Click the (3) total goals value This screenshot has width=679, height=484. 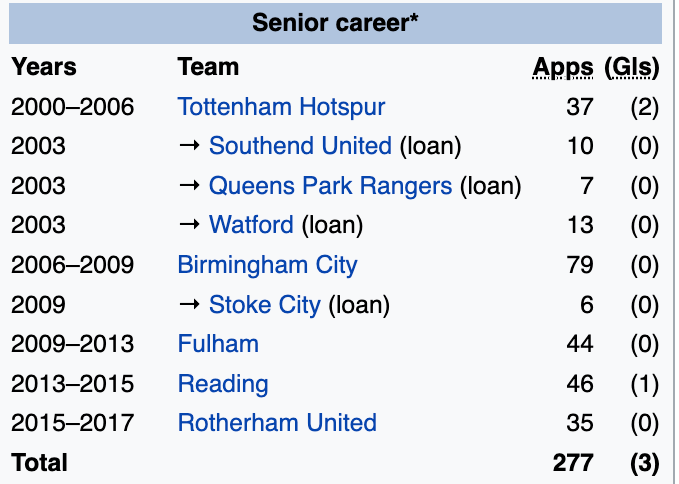click(642, 463)
